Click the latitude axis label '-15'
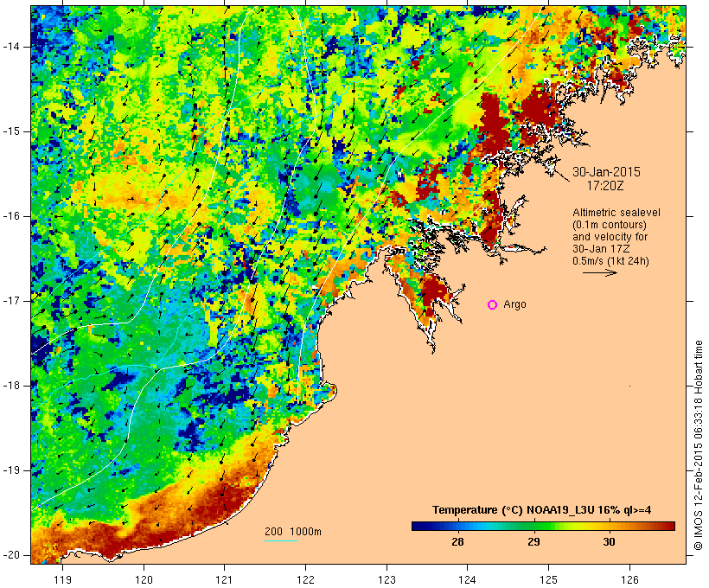Viewport: 709px width, 588px height. 10,131
